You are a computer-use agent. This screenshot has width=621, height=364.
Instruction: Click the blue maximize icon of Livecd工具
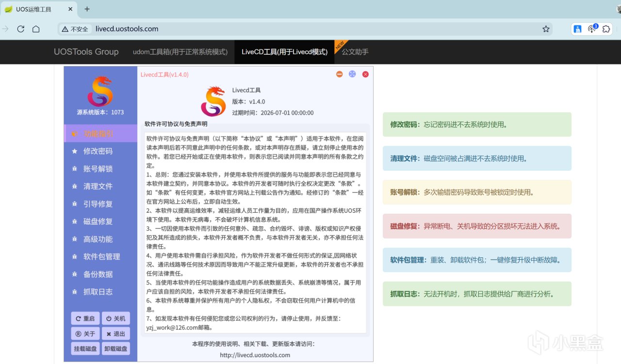[x=352, y=74]
